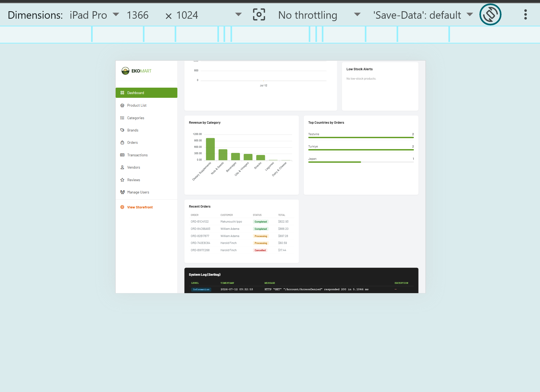
Task: Click the $697.28 order total
Action: (x=283, y=236)
